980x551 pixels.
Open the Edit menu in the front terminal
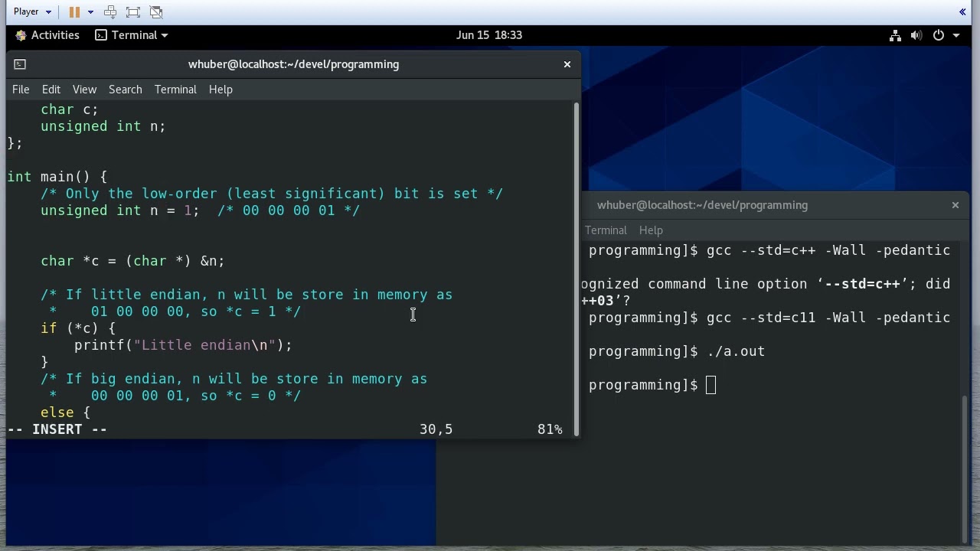[x=51, y=90]
